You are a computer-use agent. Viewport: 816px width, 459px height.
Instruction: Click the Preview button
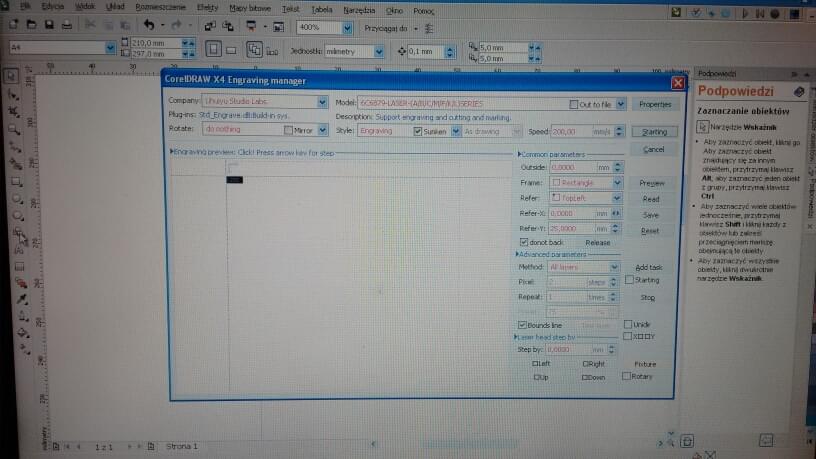point(652,183)
